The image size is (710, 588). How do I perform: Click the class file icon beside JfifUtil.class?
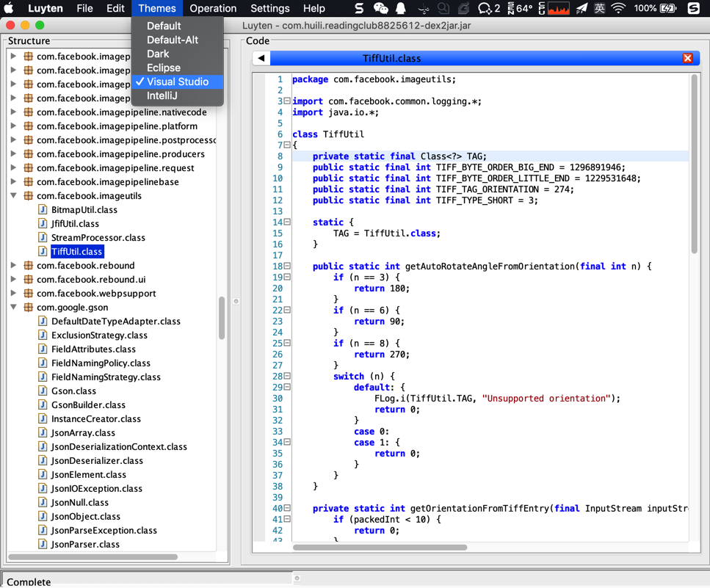coord(43,224)
